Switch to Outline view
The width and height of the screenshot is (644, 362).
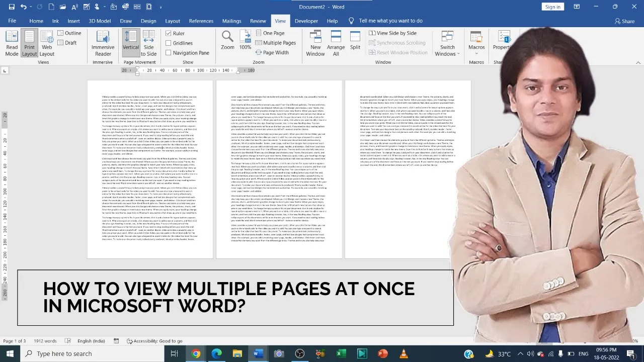(69, 33)
